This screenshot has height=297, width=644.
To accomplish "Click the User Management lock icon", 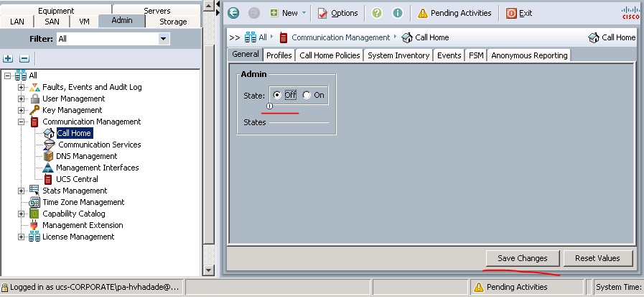I will [x=35, y=99].
